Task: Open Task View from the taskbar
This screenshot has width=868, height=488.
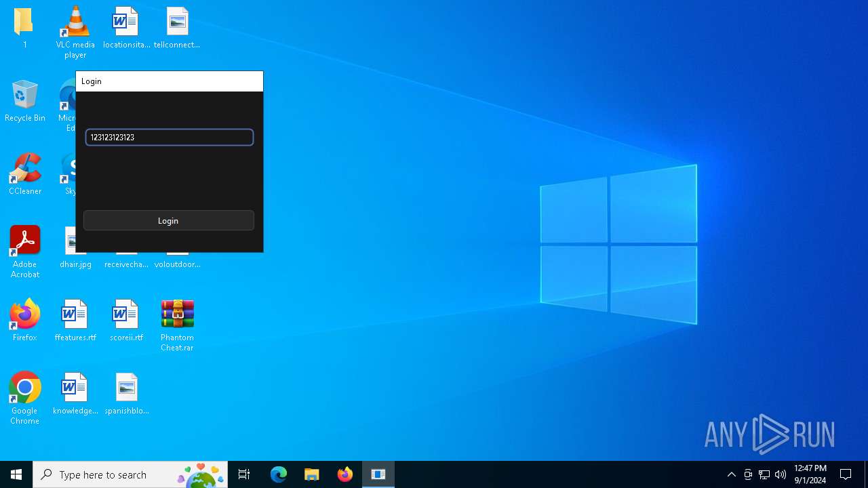Action: (244, 474)
